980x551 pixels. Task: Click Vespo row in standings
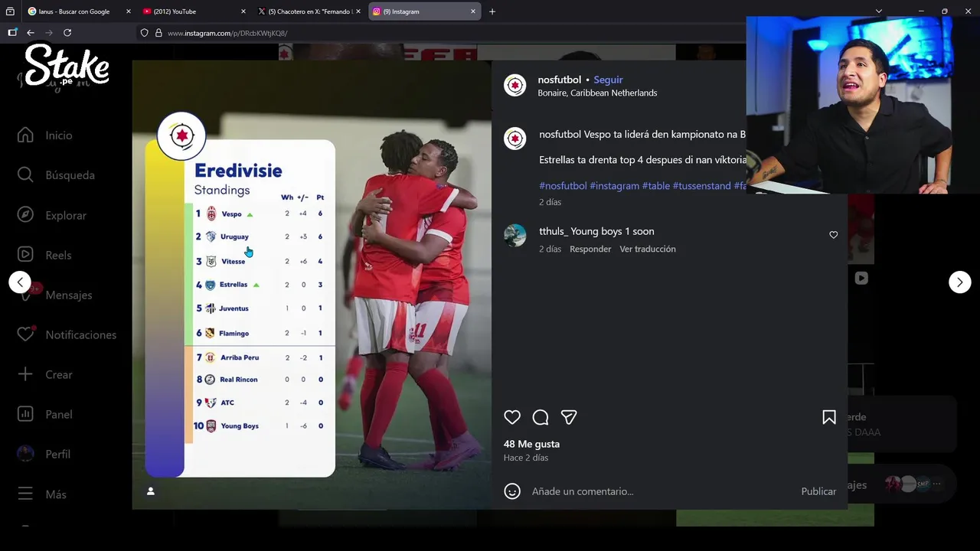(x=260, y=214)
